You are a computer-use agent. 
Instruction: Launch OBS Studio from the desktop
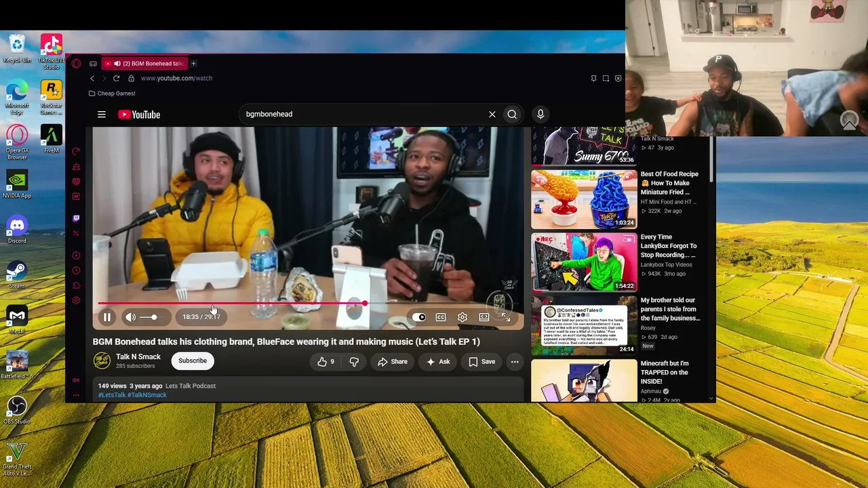click(17, 410)
